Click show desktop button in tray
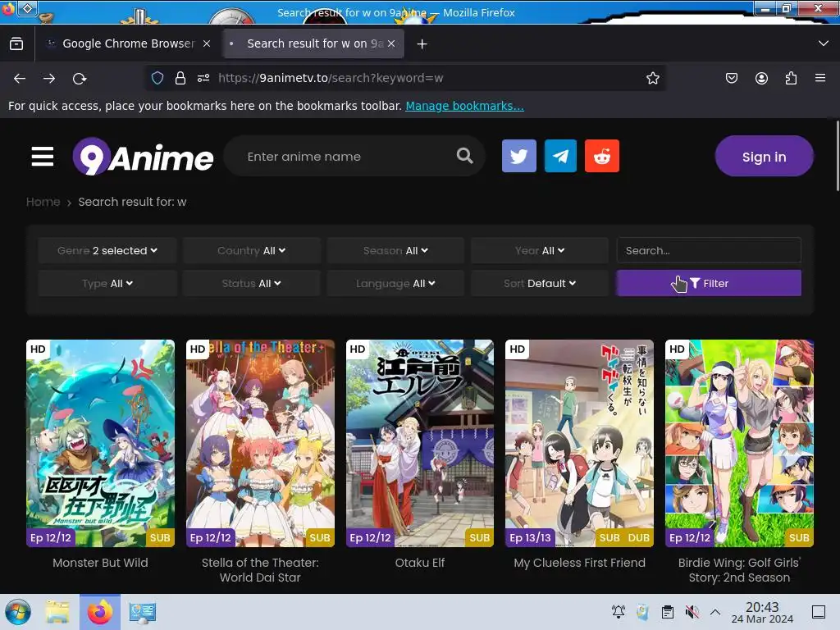The width and height of the screenshot is (840, 630). point(819,612)
